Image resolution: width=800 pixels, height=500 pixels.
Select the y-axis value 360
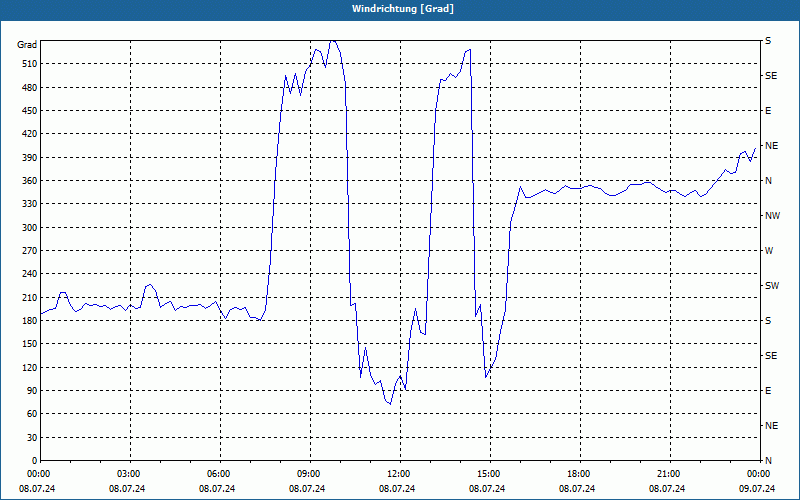click(x=30, y=181)
